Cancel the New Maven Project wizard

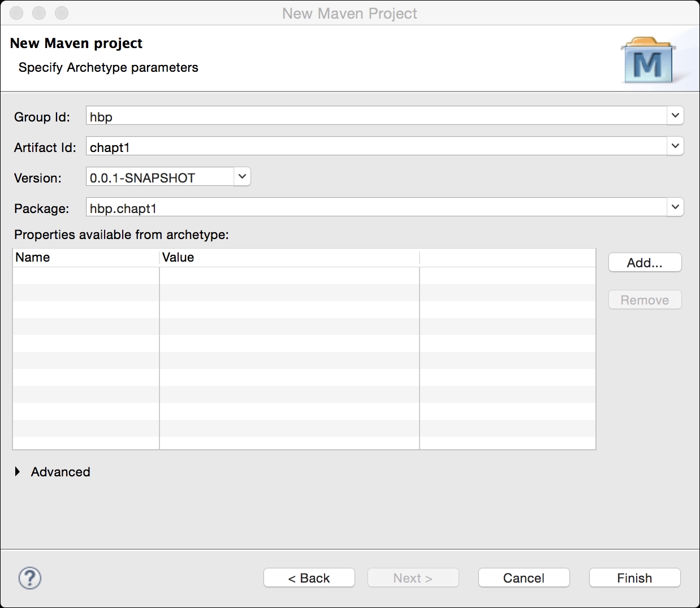(524, 578)
